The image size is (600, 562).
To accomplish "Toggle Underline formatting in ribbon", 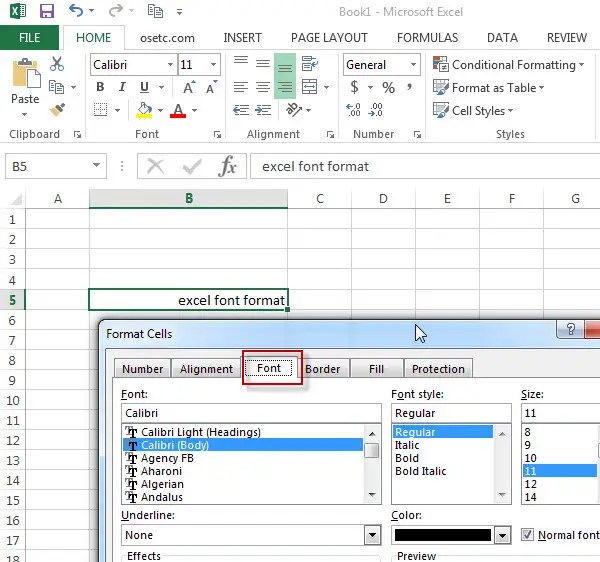I will [144, 87].
